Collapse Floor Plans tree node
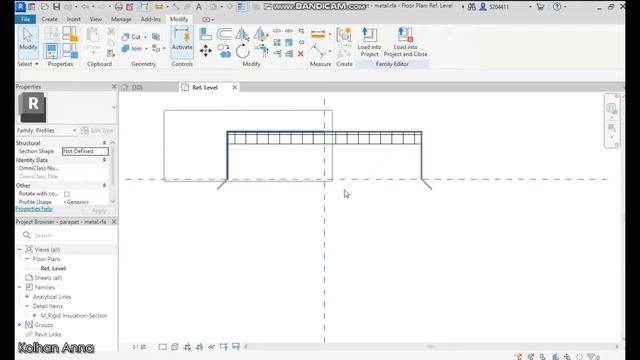640x360 pixels. (x=27, y=259)
